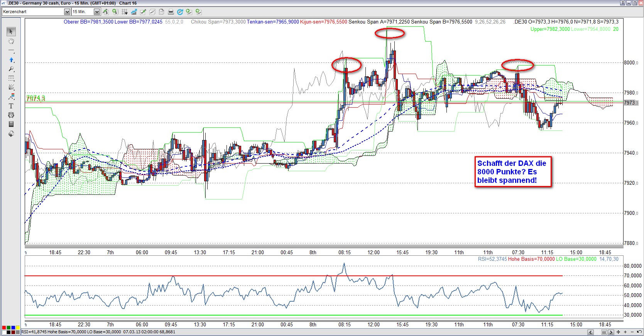Click the 'Schafft der DAX' text annotation
The width and height of the screenshot is (644, 336).
(x=513, y=172)
